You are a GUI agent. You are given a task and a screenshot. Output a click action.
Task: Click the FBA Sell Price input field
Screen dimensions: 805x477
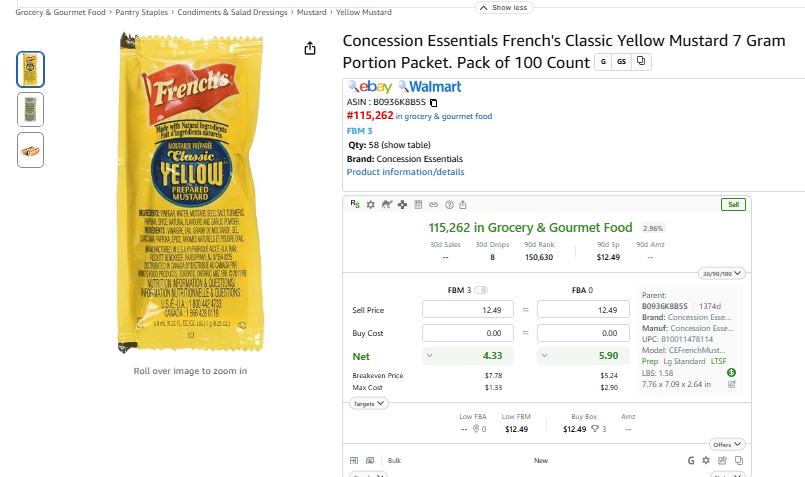point(583,310)
